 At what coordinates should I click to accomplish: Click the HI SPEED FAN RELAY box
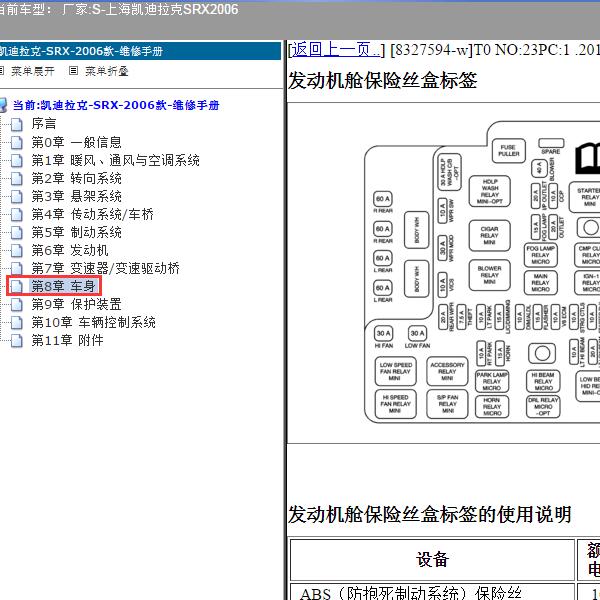point(395,404)
